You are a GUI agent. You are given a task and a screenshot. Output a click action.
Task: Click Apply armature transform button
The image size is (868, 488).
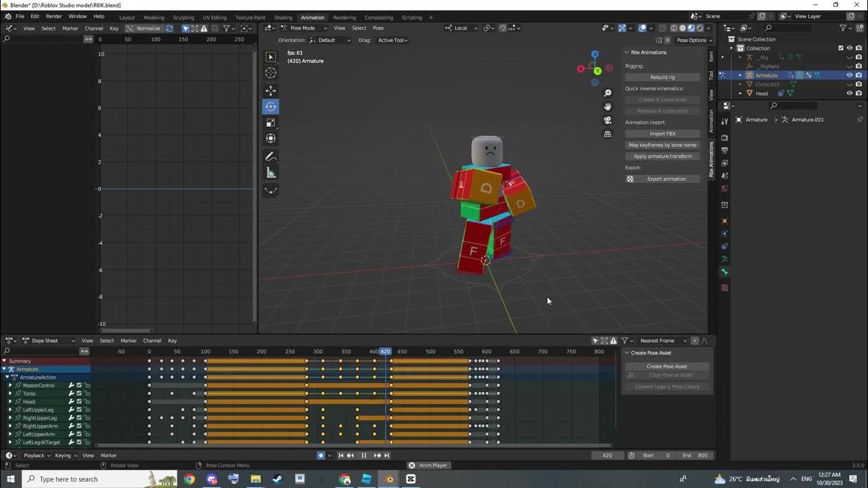[663, 157]
